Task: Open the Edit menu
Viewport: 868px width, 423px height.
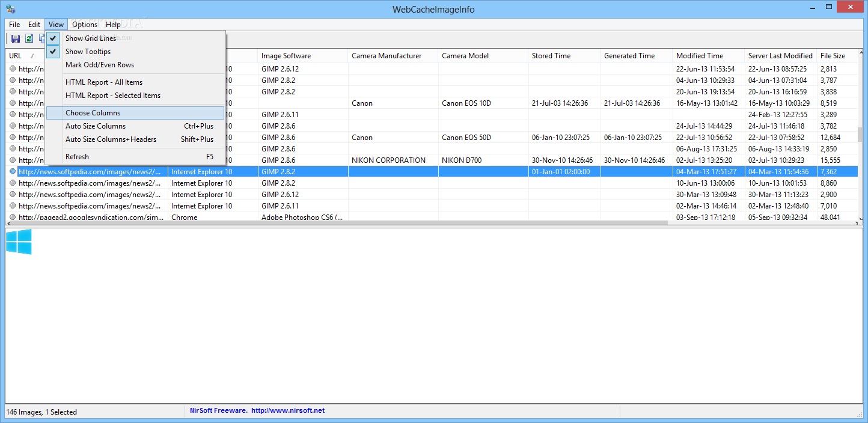Action: pyautogui.click(x=34, y=25)
